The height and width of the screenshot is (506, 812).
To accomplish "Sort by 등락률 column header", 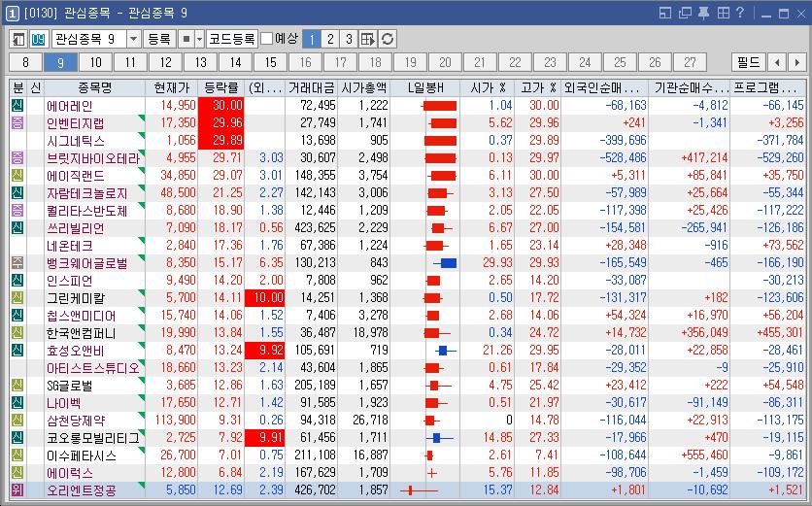I will tap(221, 87).
